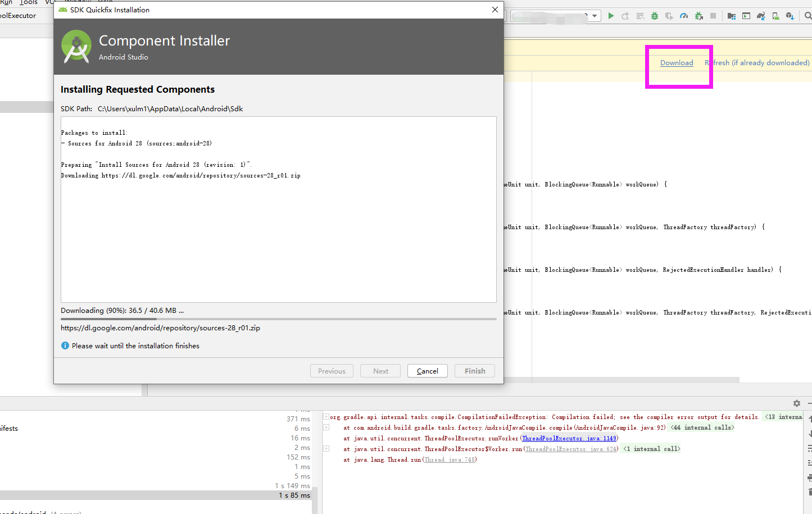This screenshot has height=514, width=812.
Task: Minimize build panel with hide icon
Action: [810, 403]
